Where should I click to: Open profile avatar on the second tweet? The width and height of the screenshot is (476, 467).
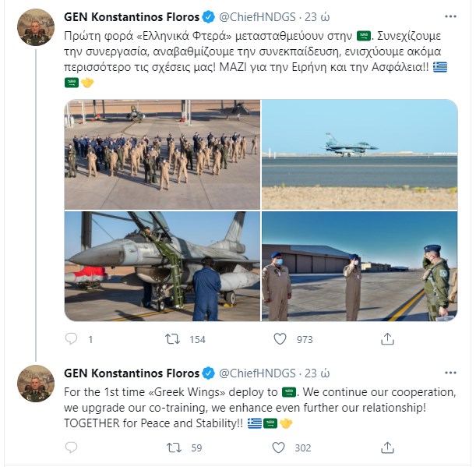35,384
